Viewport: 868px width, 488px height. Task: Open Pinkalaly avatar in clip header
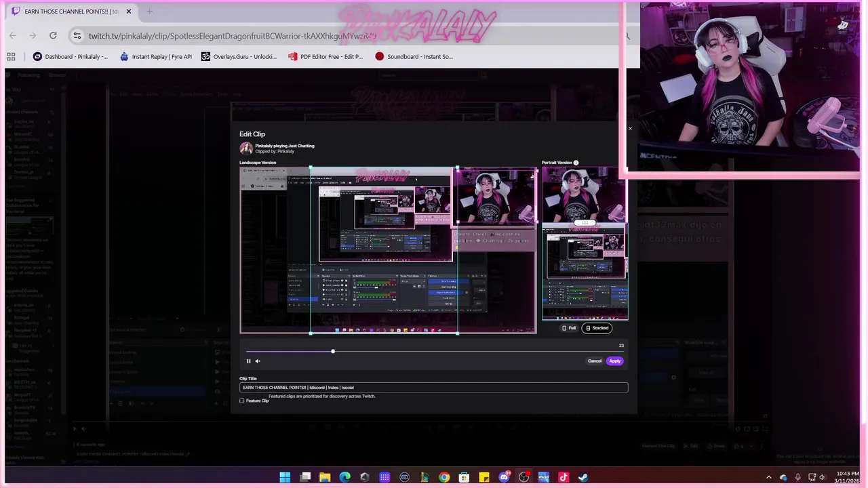245,148
